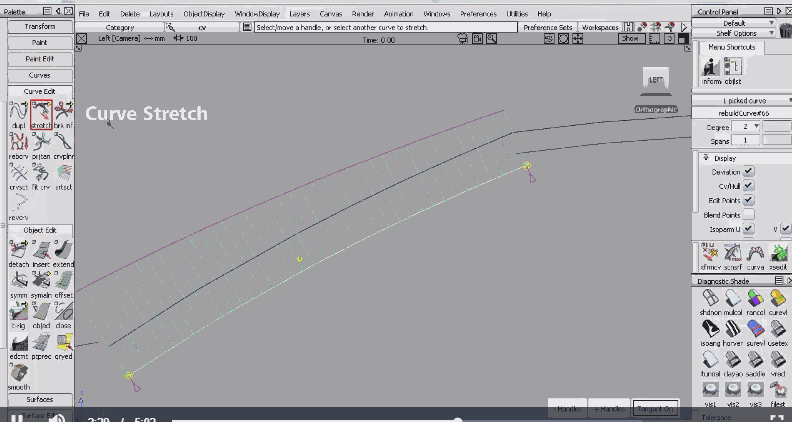This screenshot has width=792, height=422.
Task: Click the Show button in view bar
Action: pos(631,38)
